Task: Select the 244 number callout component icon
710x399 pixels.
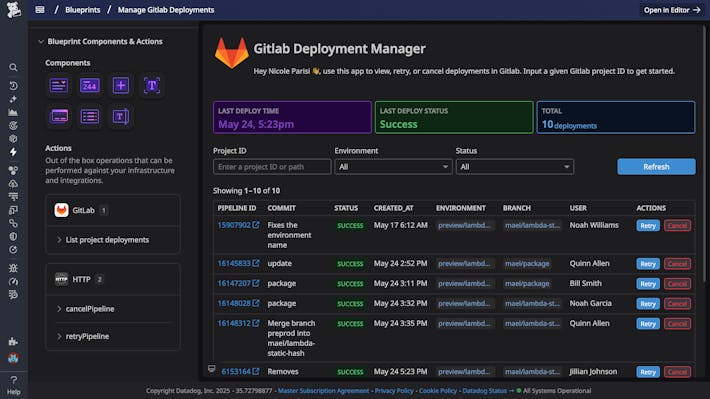Action: click(90, 85)
